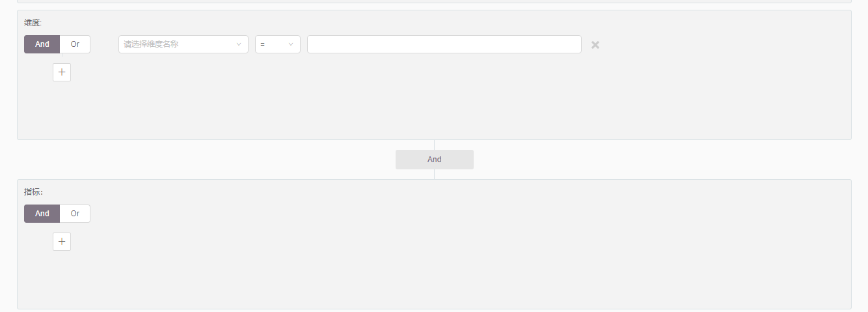Open the = comparison operator dropdown

(x=278, y=44)
